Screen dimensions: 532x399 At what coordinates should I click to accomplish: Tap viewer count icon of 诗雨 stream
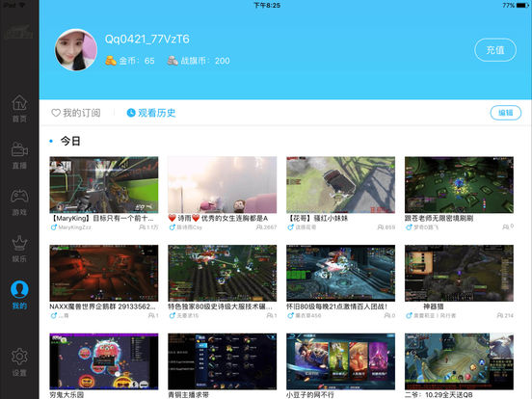click(259, 227)
